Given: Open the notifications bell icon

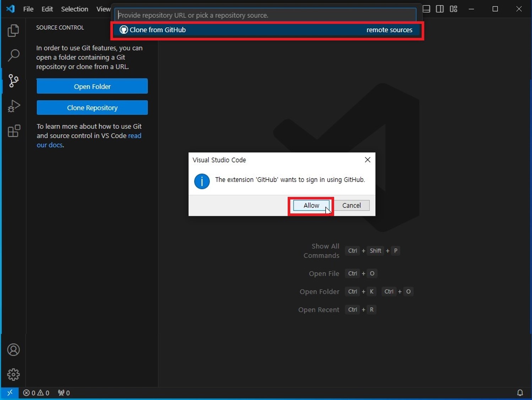Looking at the screenshot, I should tap(520, 393).
